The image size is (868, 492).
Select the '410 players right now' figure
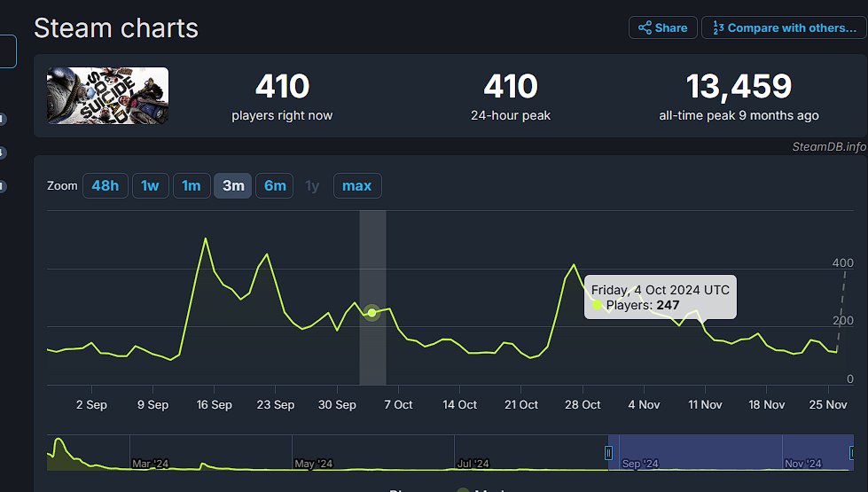point(282,86)
